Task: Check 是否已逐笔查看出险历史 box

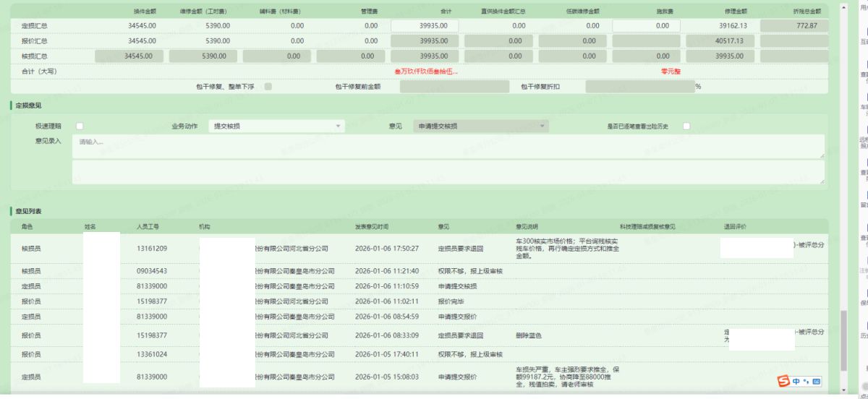Action: 686,126
